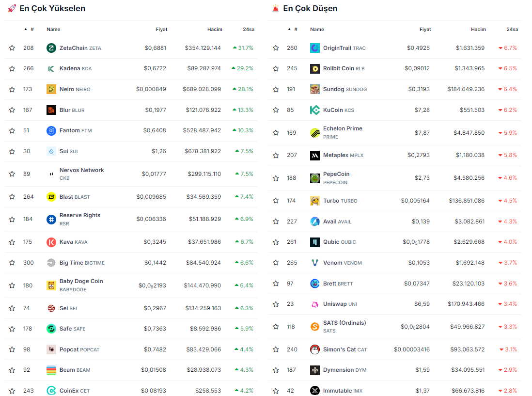Click the OriginTrail coin logo
Screen dimensions: 532x396
tap(314, 48)
